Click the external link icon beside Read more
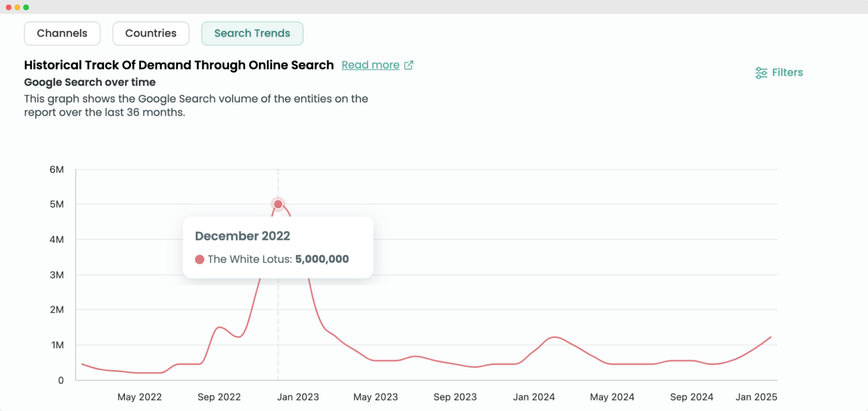The height and width of the screenshot is (411, 868). coord(409,65)
